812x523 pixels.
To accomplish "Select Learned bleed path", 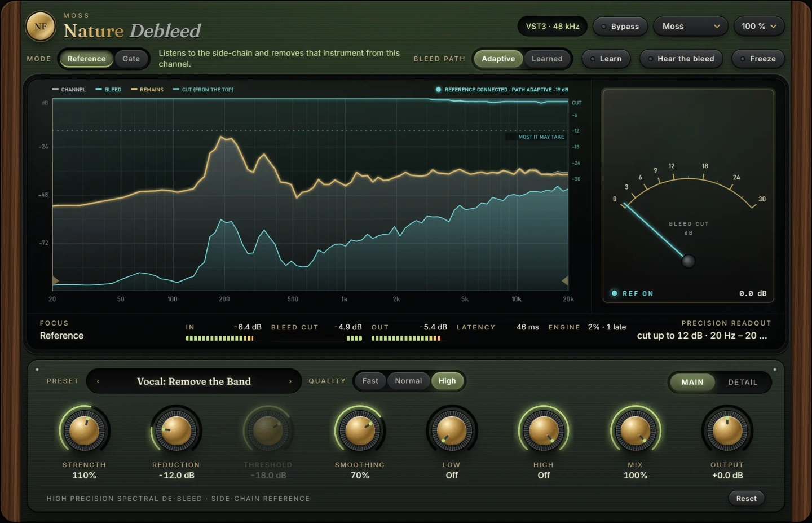I will click(x=547, y=59).
